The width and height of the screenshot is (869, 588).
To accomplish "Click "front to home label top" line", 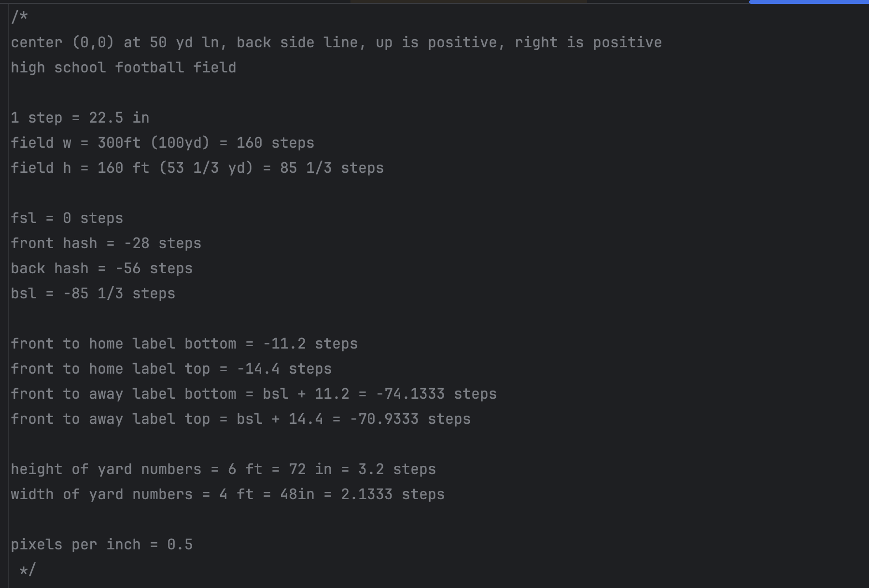I will click(171, 369).
